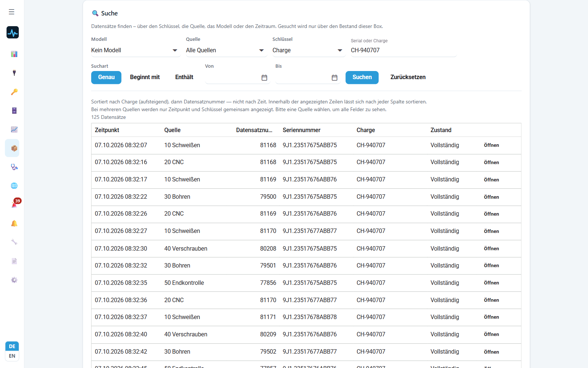Open the bell notifications icon
The height and width of the screenshot is (368, 588).
14,223
